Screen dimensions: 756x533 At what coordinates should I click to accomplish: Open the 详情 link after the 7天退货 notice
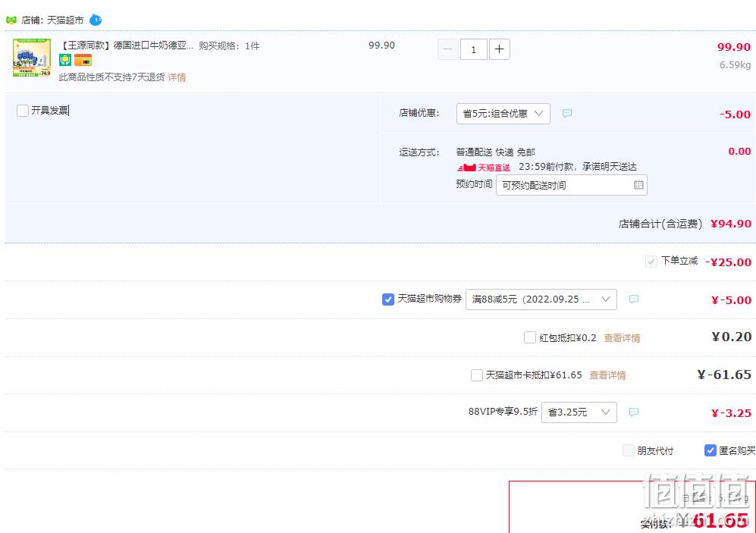click(x=177, y=77)
